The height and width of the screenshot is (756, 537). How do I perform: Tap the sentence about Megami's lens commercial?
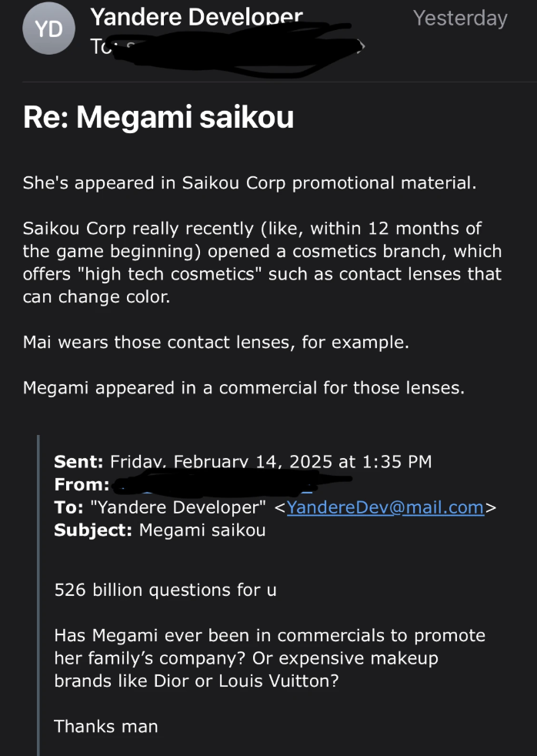click(244, 388)
